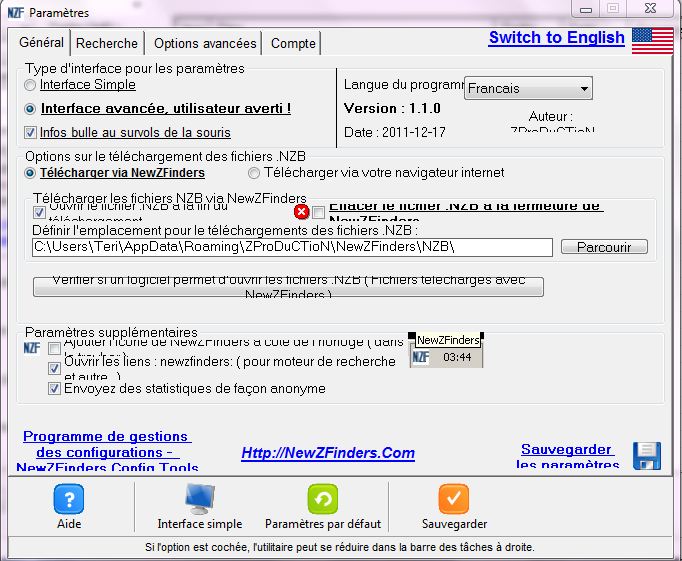
Task: Click the Version : 1.1.0 text
Action: 392,108
